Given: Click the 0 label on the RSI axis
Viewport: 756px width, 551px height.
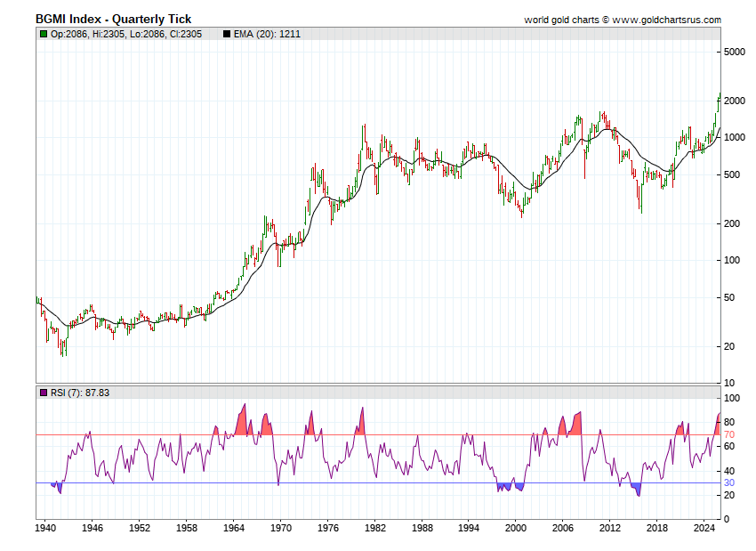Looking at the screenshot, I should pyautogui.click(x=726, y=519).
